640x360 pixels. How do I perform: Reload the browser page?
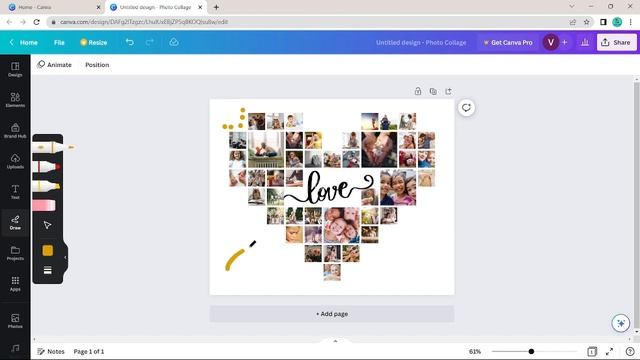(36, 22)
